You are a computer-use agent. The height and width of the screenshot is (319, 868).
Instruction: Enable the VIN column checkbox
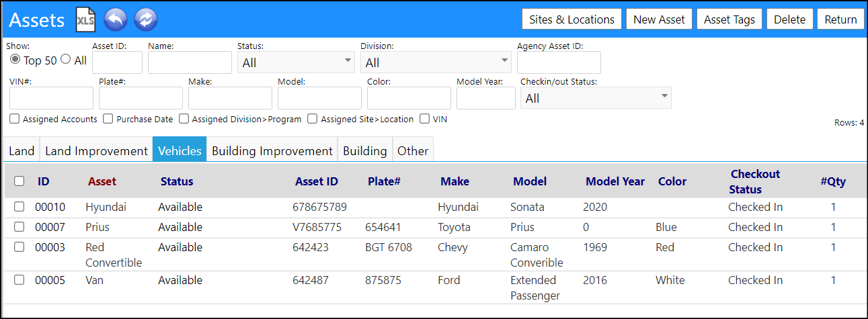pyautogui.click(x=425, y=119)
